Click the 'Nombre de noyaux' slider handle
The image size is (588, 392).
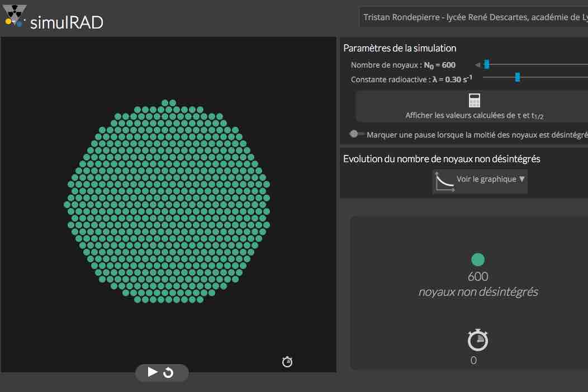(487, 65)
